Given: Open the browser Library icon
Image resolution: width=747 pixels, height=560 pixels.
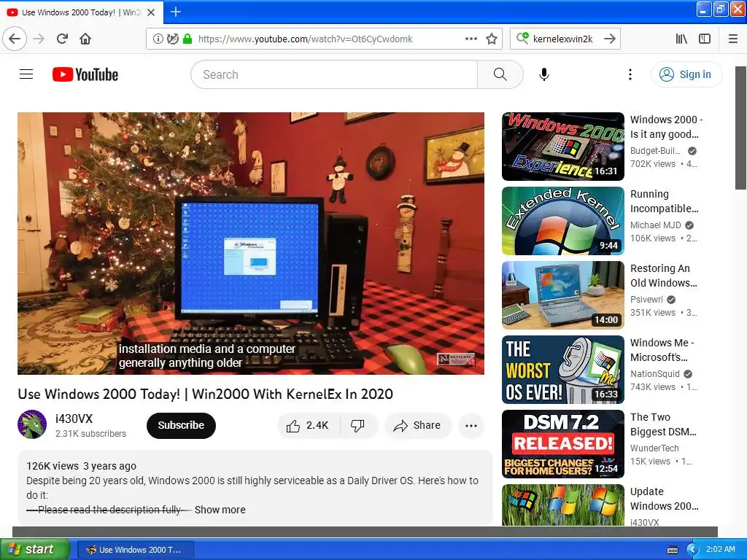Looking at the screenshot, I should click(x=681, y=39).
